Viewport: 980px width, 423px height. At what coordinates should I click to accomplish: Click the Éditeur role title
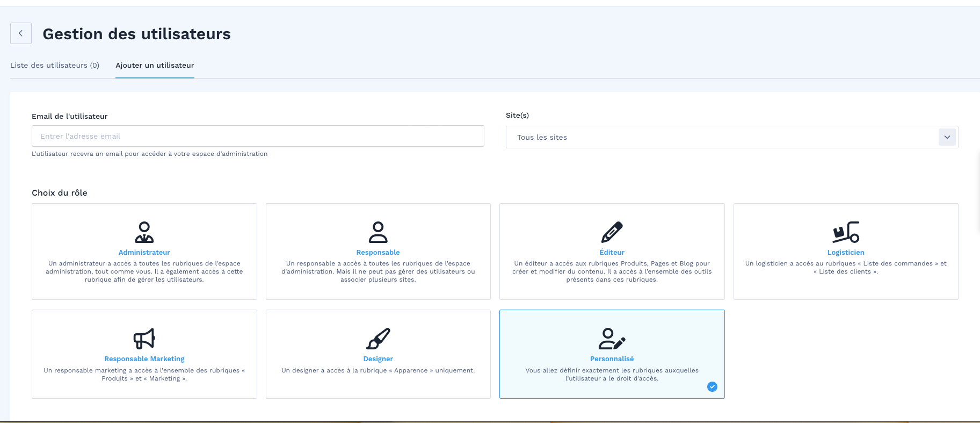[612, 252]
